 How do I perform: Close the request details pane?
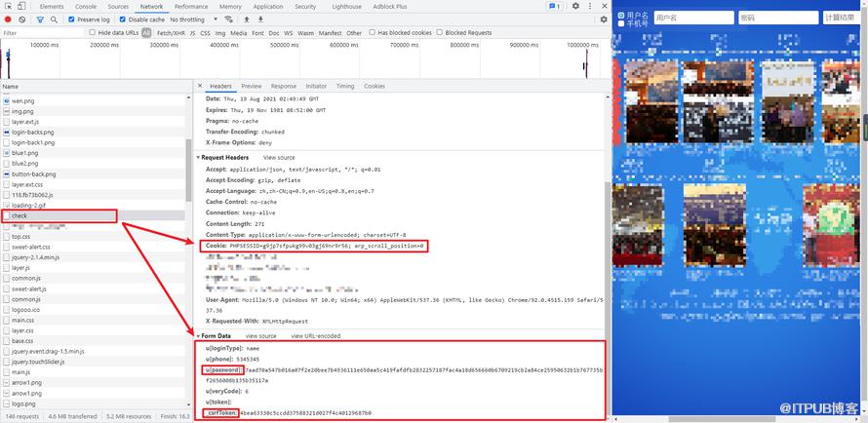(x=200, y=87)
